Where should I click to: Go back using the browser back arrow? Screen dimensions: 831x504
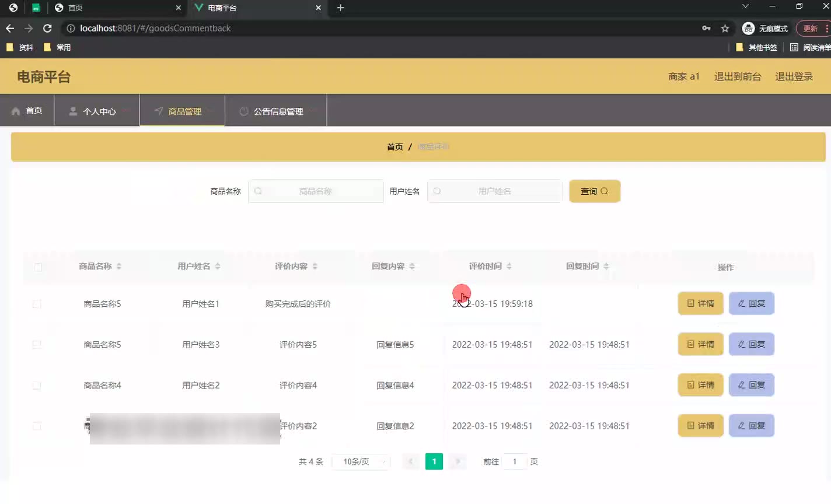click(10, 28)
